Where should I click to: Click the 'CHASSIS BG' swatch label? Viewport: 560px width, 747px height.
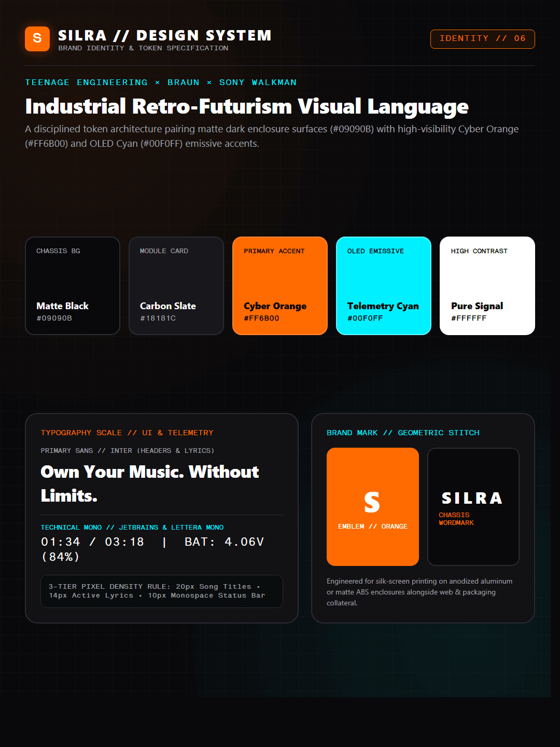click(x=58, y=251)
